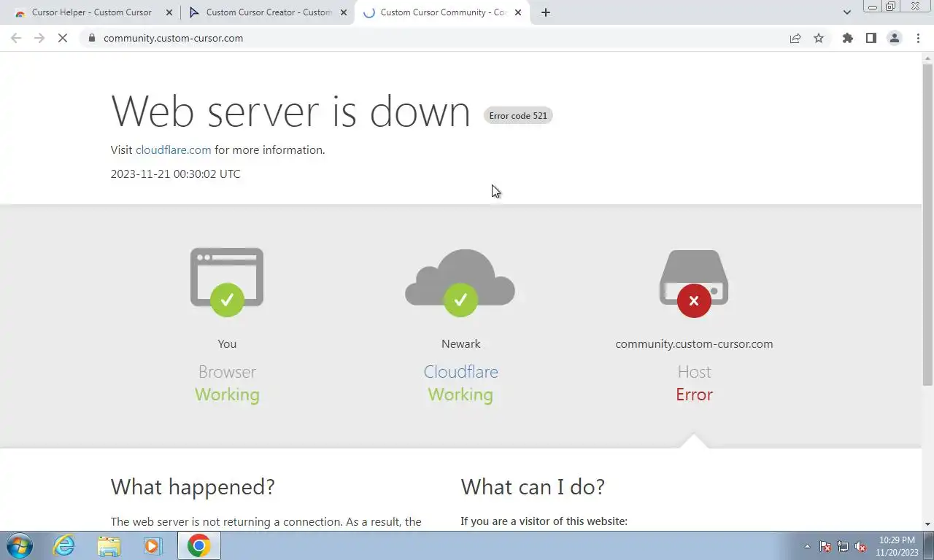Open Windows Explorer folder in the taskbar
Image resolution: width=934 pixels, height=560 pixels.
pos(109,545)
